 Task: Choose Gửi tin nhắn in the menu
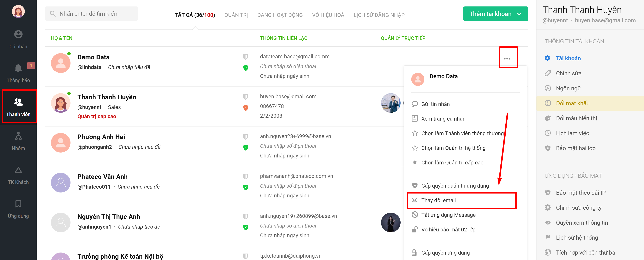pos(435,104)
